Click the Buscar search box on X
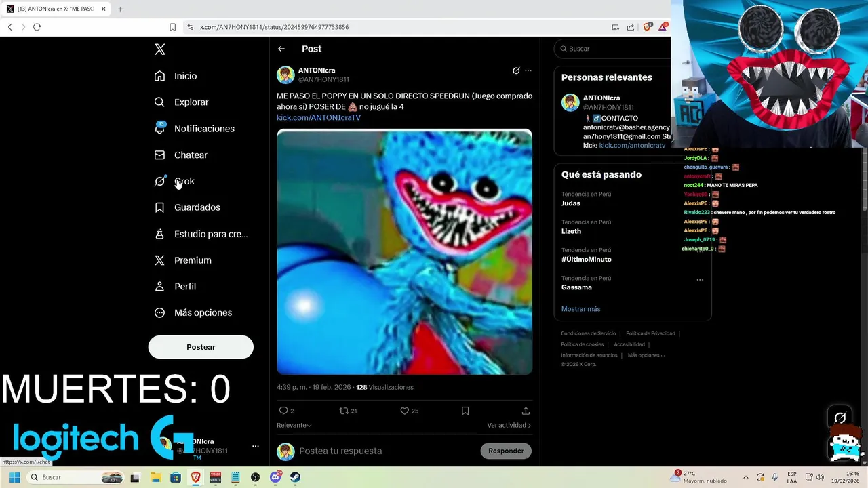 click(614, 49)
